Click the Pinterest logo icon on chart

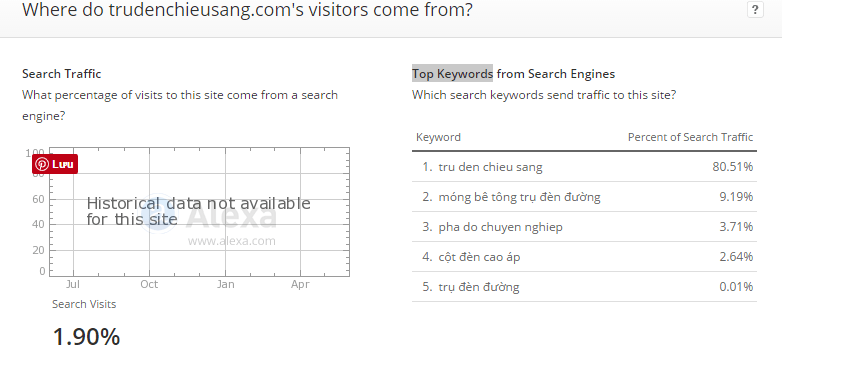[x=42, y=164]
